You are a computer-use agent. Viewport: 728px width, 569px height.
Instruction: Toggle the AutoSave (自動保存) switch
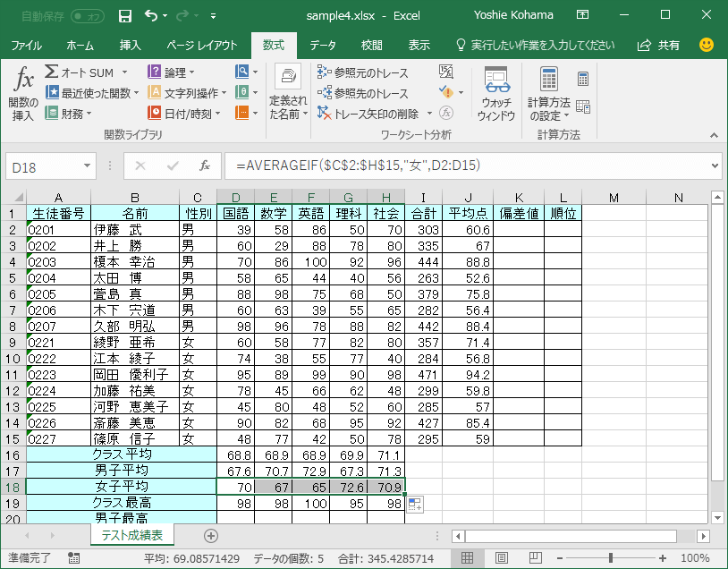pyautogui.click(x=88, y=17)
